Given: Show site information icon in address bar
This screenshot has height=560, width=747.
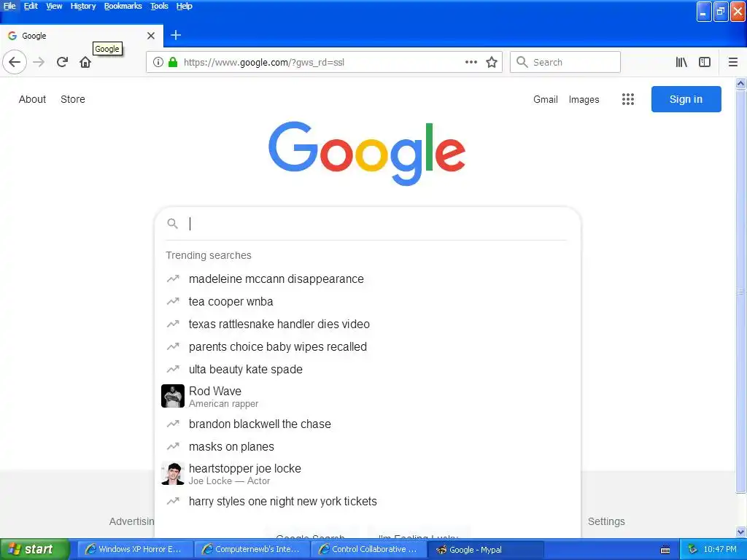Looking at the screenshot, I should click(158, 62).
